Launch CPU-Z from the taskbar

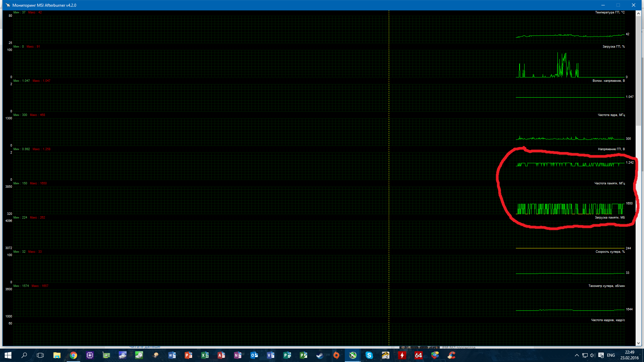tap(90, 355)
